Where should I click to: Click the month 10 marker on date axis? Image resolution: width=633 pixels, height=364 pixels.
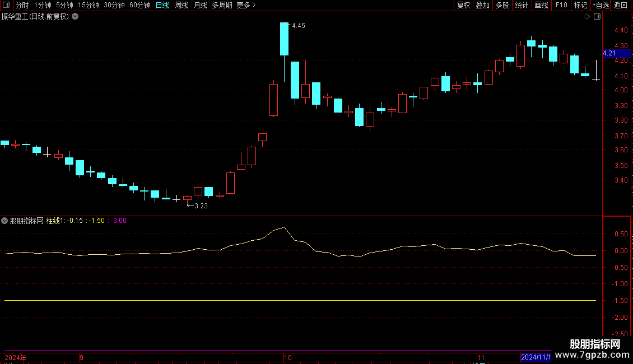(287, 357)
